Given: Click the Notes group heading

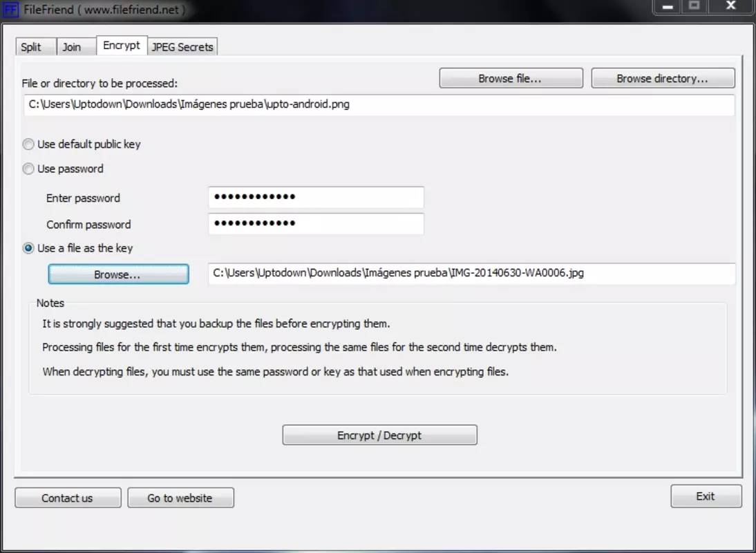Looking at the screenshot, I should pyautogui.click(x=50, y=303).
